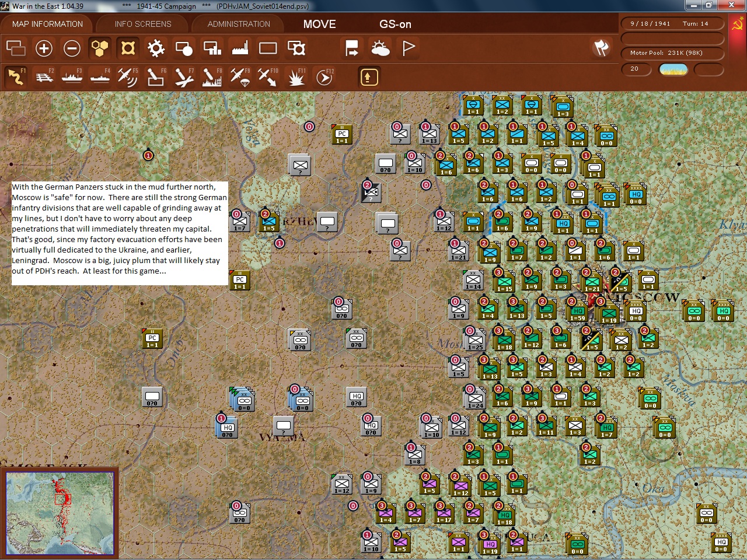Click the factory icon in the top toolbar
The width and height of the screenshot is (747, 560).
point(240,48)
